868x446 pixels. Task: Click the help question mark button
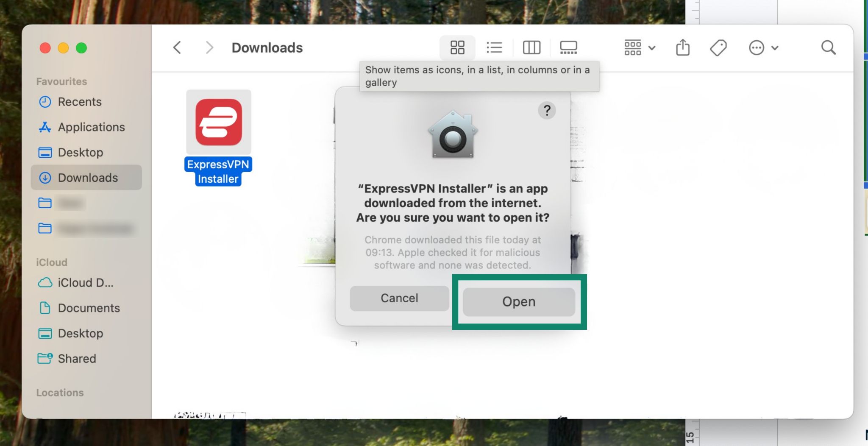pyautogui.click(x=547, y=111)
